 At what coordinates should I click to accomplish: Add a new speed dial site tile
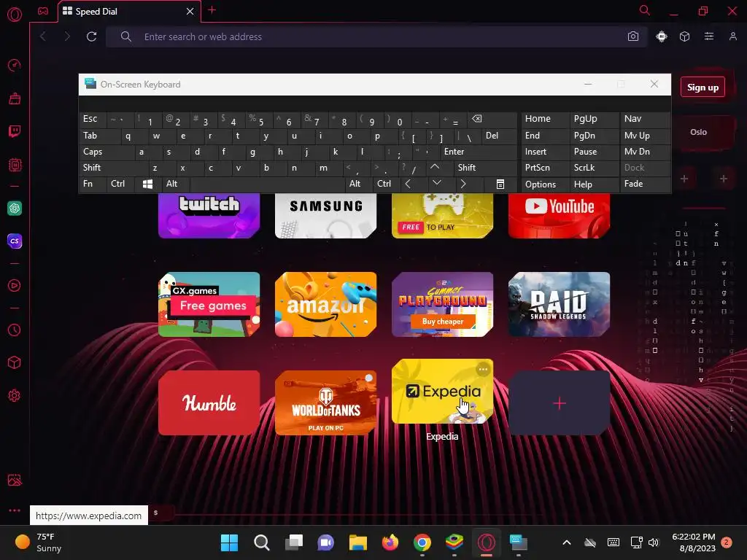[560, 402]
